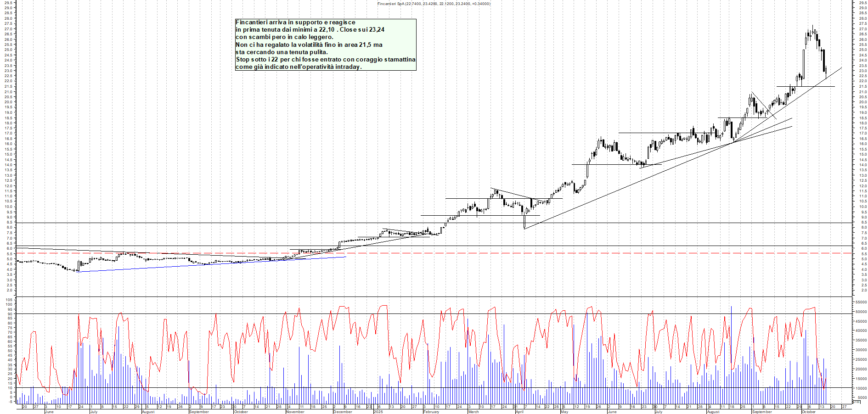This screenshot has width=868, height=414.
Task: Click the 2.0 label on left price axis
Action: [x=9, y=290]
